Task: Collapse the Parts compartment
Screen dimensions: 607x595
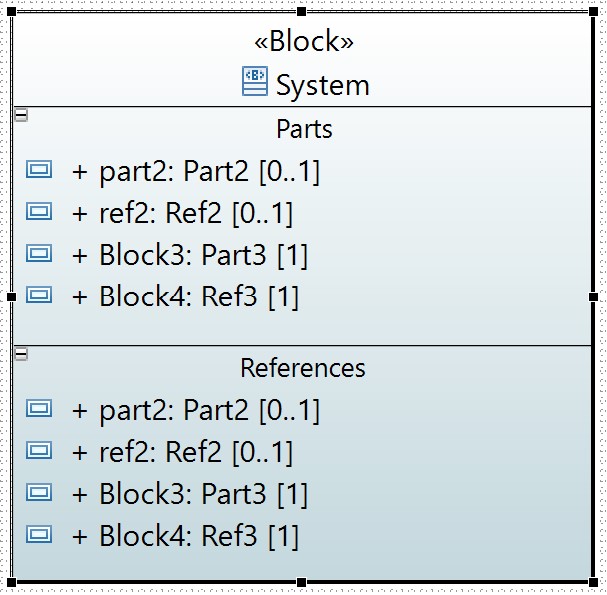Action: (21, 115)
